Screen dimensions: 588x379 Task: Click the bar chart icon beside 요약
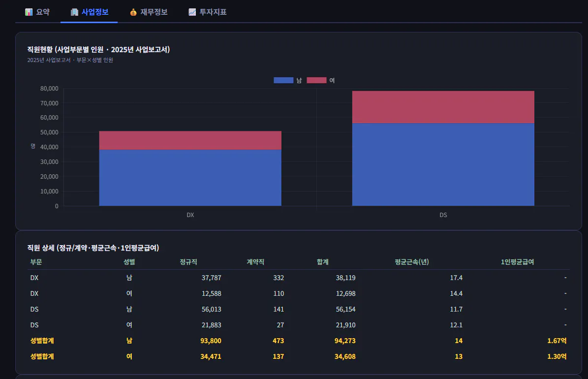pyautogui.click(x=29, y=12)
